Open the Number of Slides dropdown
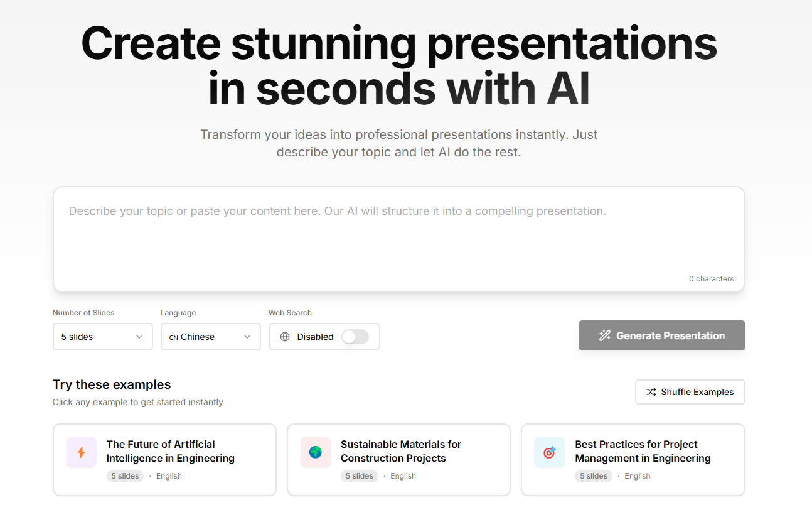Screen dimensions: 812x505 pyautogui.click(x=102, y=337)
